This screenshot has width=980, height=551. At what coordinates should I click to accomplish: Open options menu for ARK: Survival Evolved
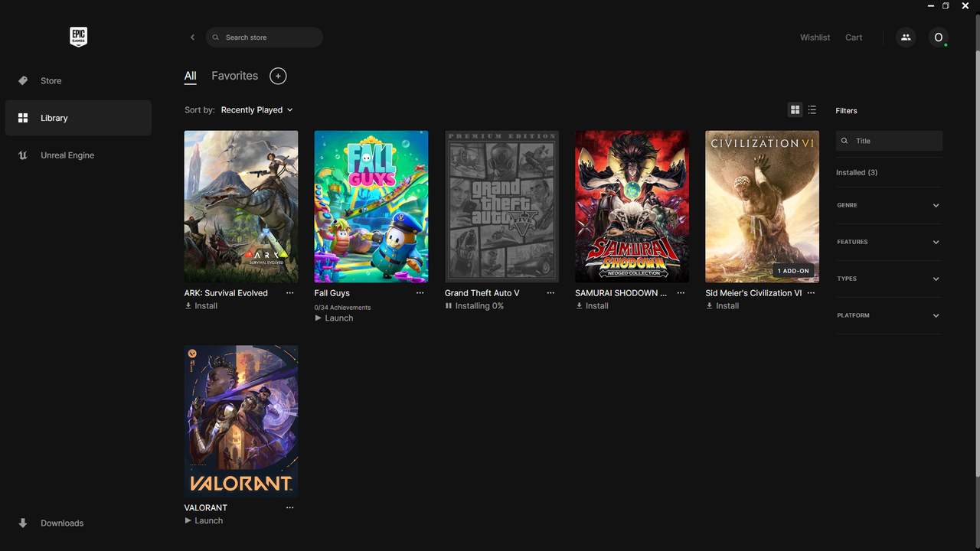tap(289, 293)
